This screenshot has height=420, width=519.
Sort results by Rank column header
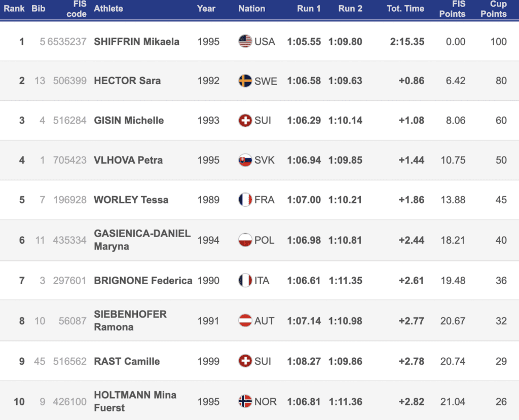[14, 9]
